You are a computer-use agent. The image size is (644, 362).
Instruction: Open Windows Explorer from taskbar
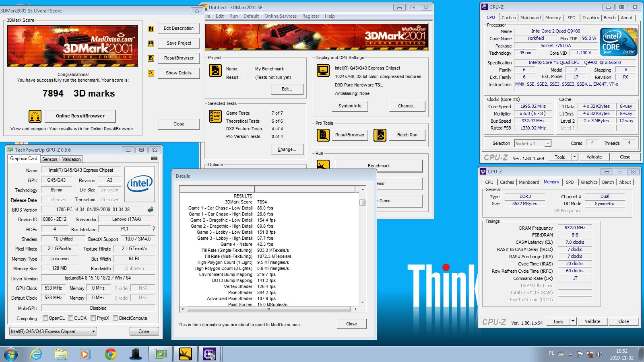click(61, 354)
